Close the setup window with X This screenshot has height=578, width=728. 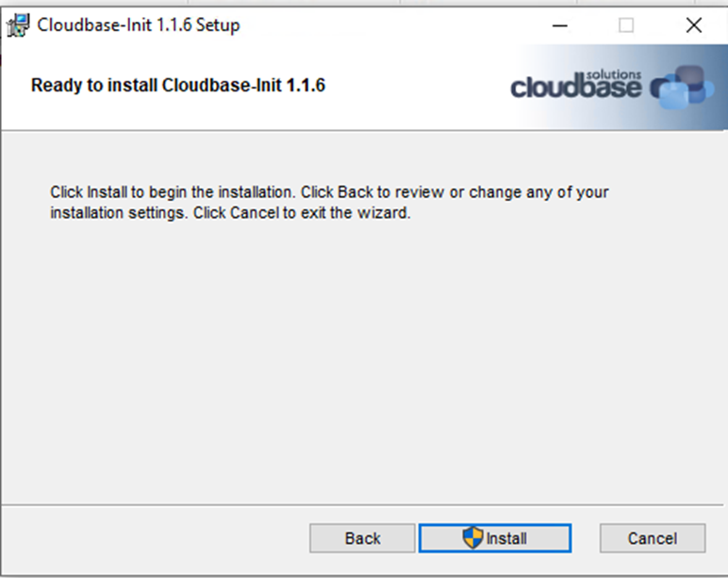[694, 25]
